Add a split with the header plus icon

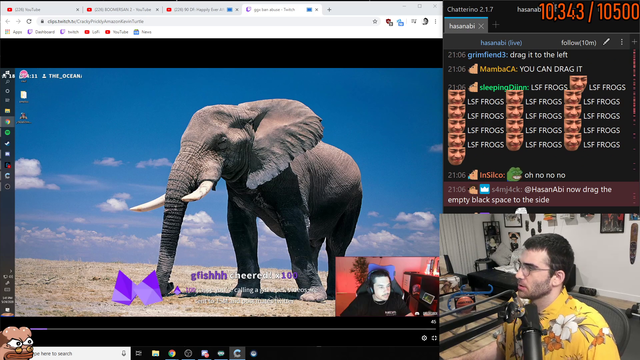[634, 42]
